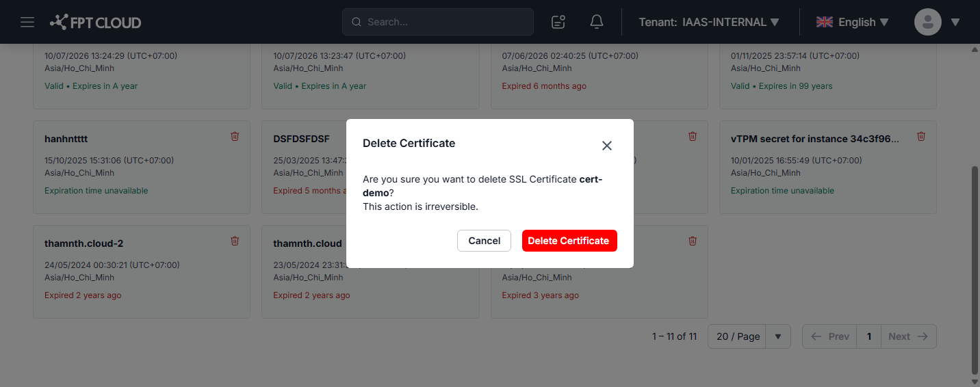Screen dimensions: 980x387
Task: Click 'This action is irreversible.' text
Action: click(420, 206)
